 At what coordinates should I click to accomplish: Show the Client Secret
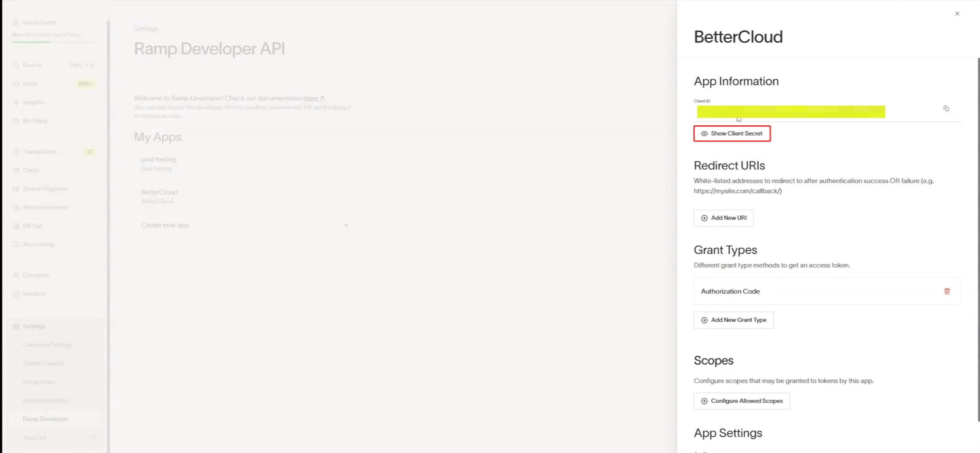click(732, 133)
